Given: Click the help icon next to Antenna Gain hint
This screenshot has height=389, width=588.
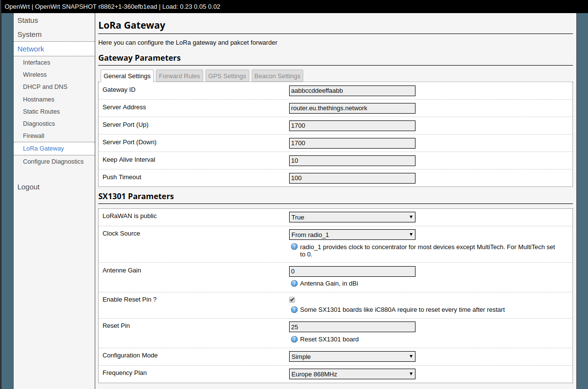Looking at the screenshot, I should [294, 284].
